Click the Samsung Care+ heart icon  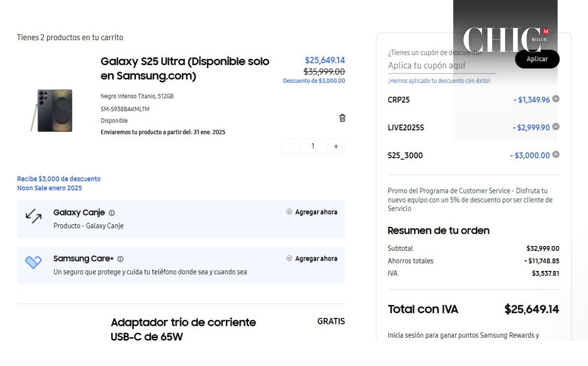point(33,262)
